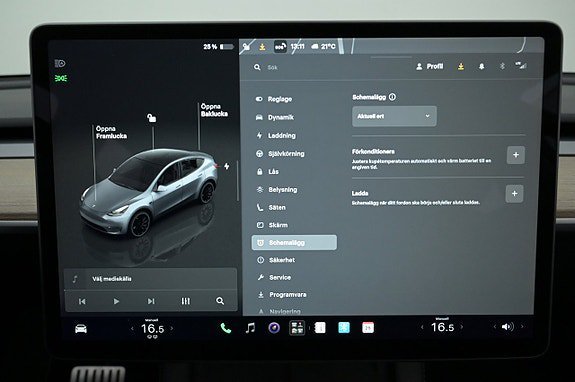Mute audio via speaker icon
Screen dimensions: 575x382
(508, 327)
